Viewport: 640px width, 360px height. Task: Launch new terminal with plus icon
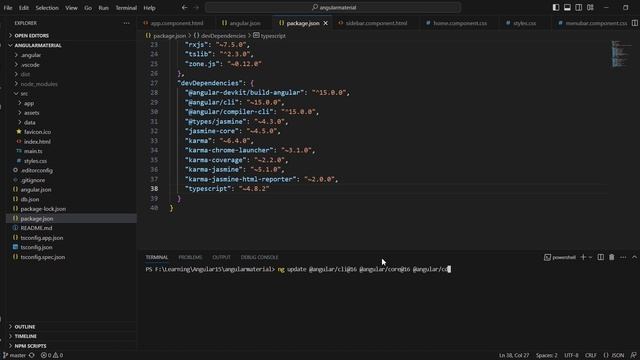click(583, 257)
